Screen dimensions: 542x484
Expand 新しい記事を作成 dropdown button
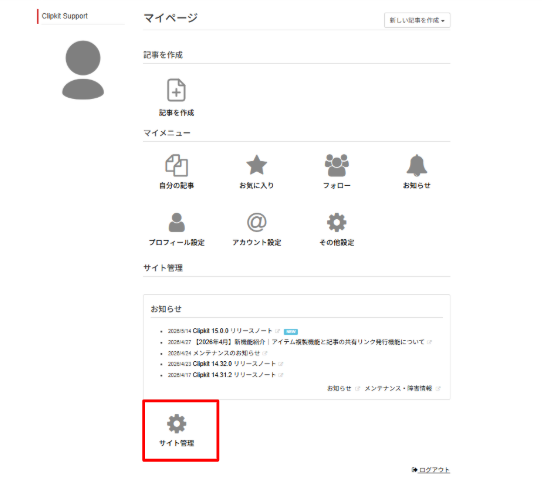[x=417, y=20]
